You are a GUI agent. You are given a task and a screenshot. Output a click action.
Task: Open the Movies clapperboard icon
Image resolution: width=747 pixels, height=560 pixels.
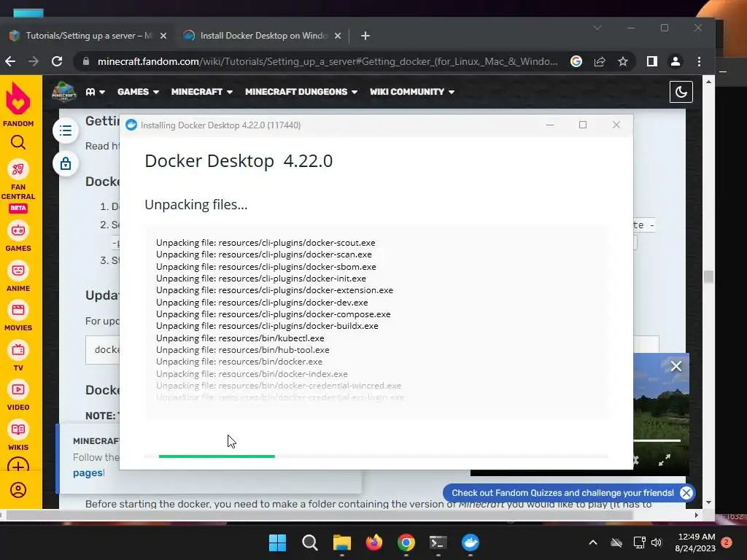(18, 311)
